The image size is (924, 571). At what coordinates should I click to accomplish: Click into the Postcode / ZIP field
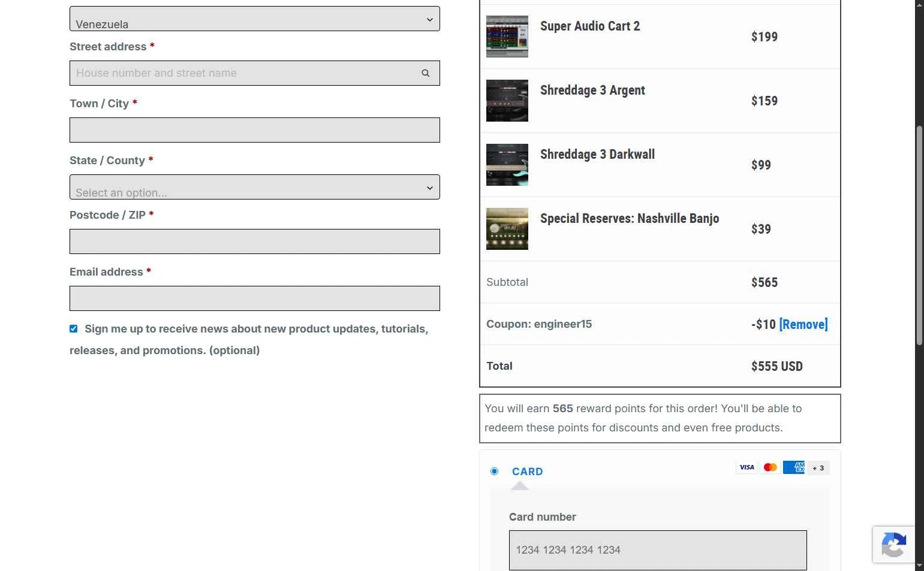coord(255,241)
